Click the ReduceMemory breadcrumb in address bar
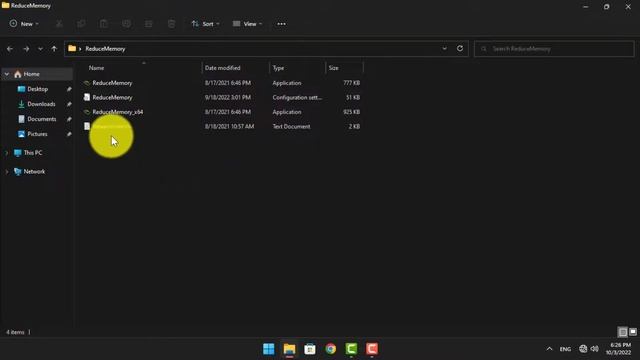This screenshot has height=360, width=640. click(x=105, y=49)
